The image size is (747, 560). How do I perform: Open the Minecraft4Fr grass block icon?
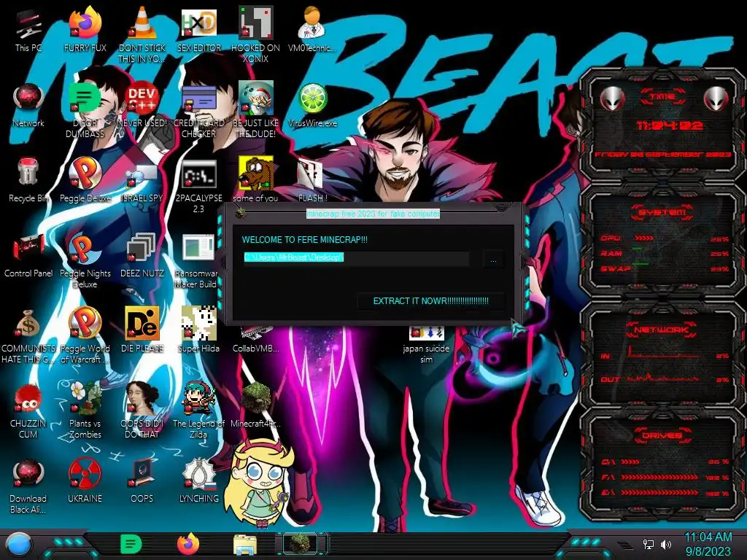coord(256,405)
